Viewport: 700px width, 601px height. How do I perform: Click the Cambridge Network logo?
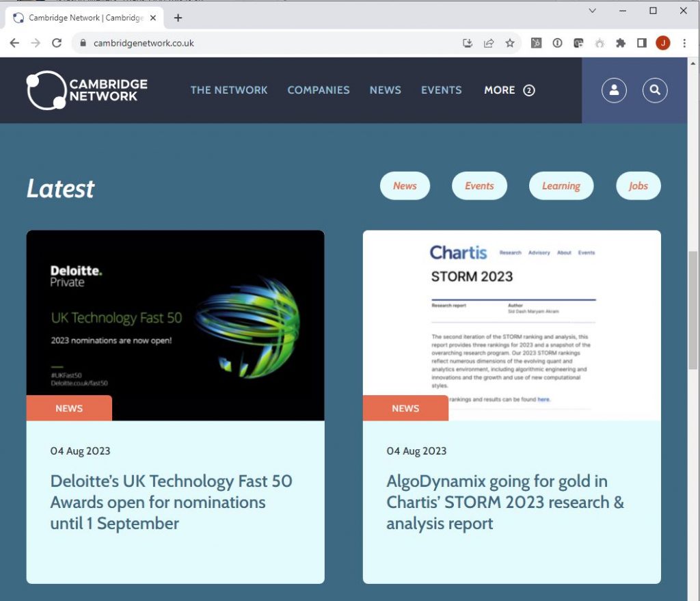pos(87,90)
